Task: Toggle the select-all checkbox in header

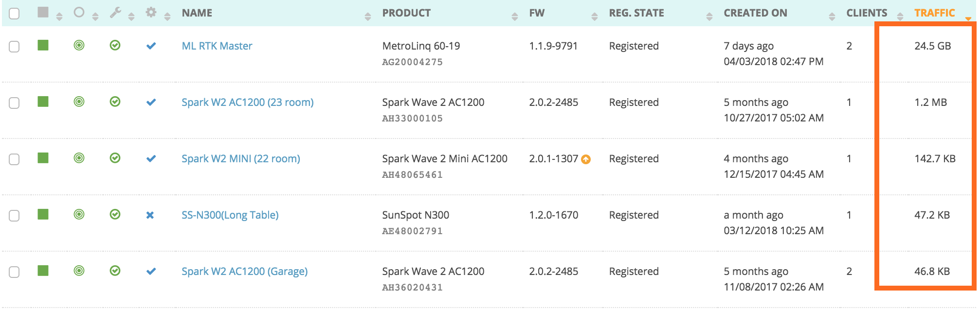Action: 15,14
